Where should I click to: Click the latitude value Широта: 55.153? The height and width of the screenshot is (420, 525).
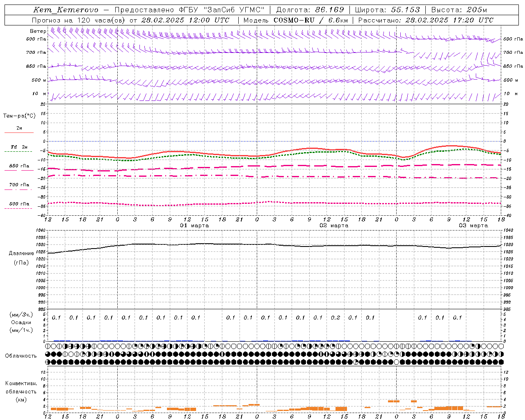[388, 10]
